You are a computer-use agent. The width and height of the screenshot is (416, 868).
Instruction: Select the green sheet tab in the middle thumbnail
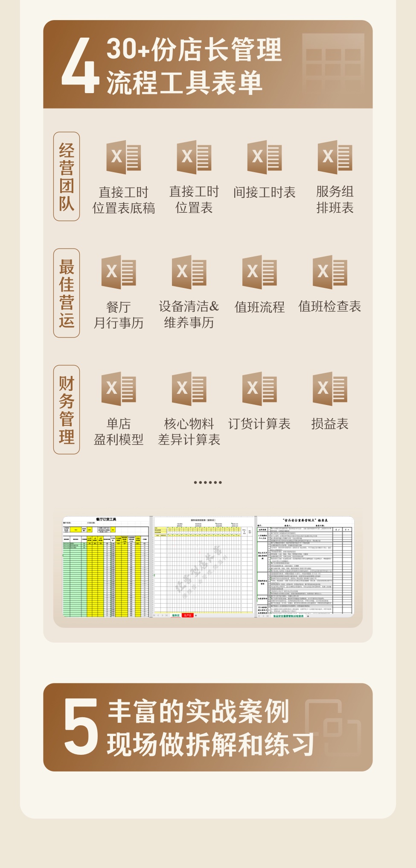tap(175, 615)
